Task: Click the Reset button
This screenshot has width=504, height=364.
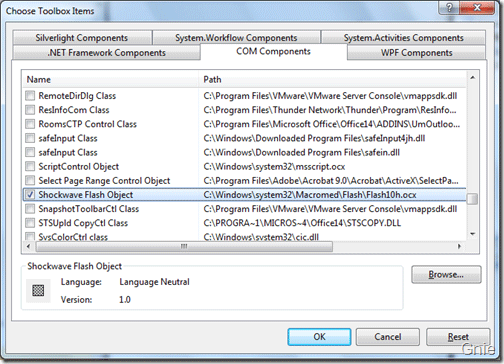Action: pos(458,337)
